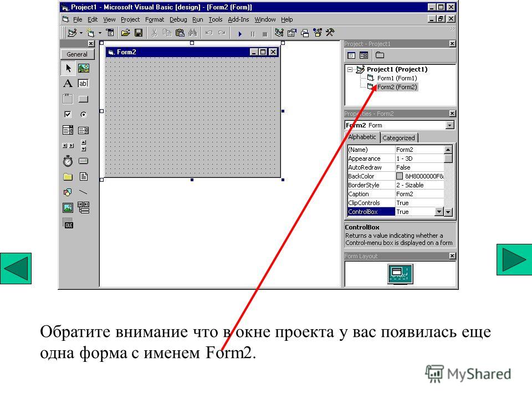Click the Properties Window toolbar icon

coord(292,33)
